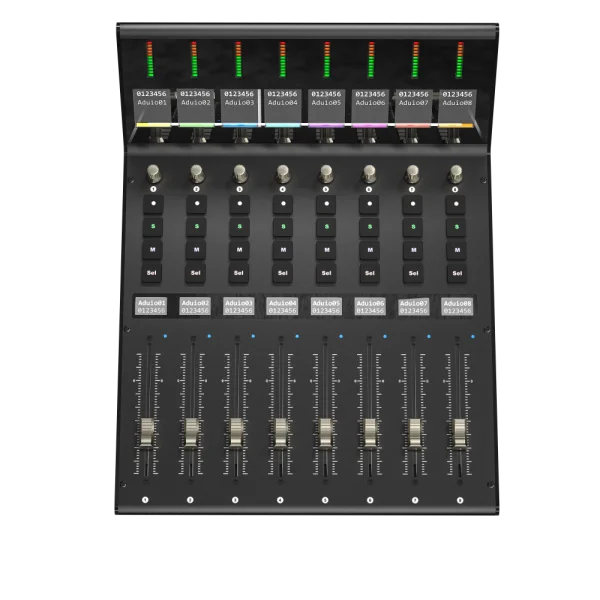This screenshot has height=600, width=600.
Task: Arm record button on channel 8
Action: pos(456,204)
